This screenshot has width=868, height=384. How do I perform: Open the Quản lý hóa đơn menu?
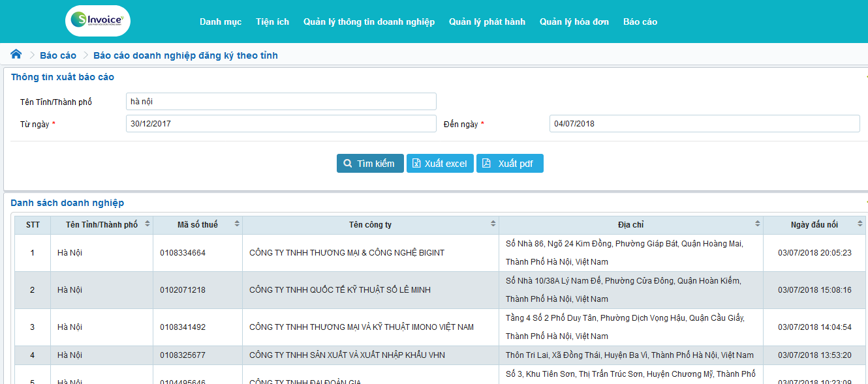tap(574, 22)
